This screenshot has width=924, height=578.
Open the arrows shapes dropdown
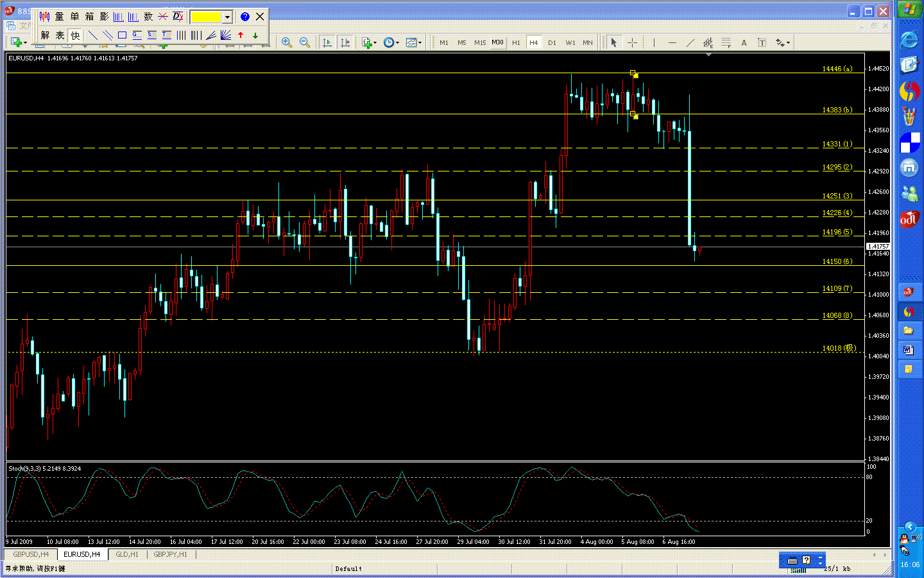(782, 42)
